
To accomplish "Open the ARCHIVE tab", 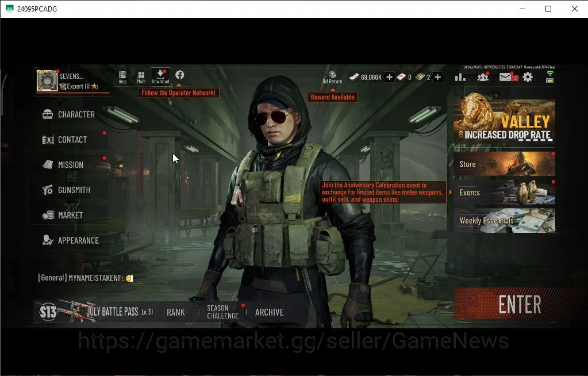I will (269, 312).
